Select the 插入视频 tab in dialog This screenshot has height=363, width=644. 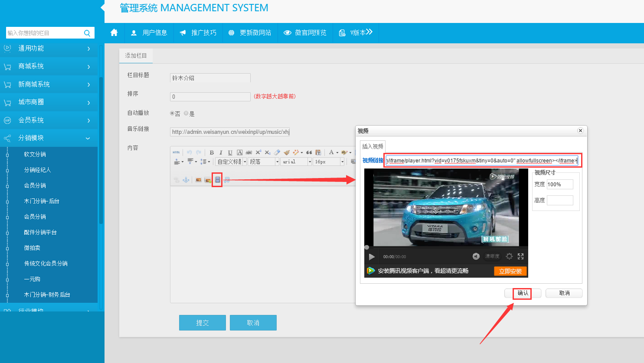click(373, 146)
